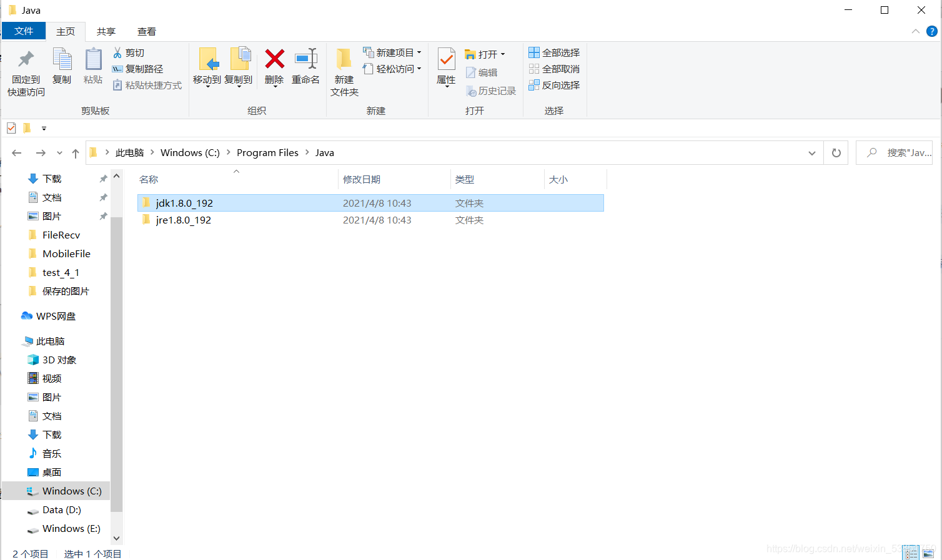Open test_4_1 folder in navigation pane
Screen dimensions: 942x560
point(61,273)
